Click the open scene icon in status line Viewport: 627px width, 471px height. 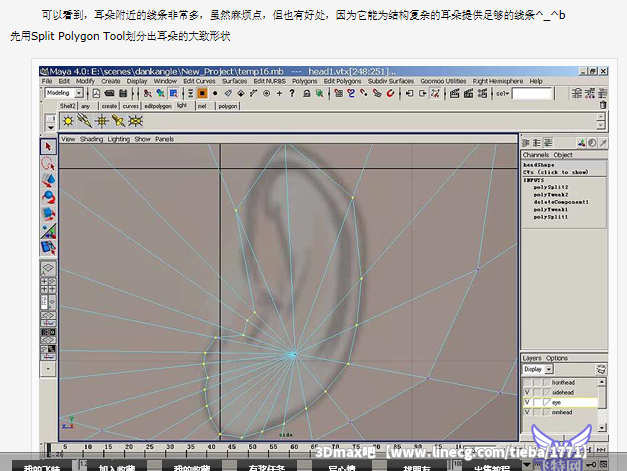[x=109, y=94]
